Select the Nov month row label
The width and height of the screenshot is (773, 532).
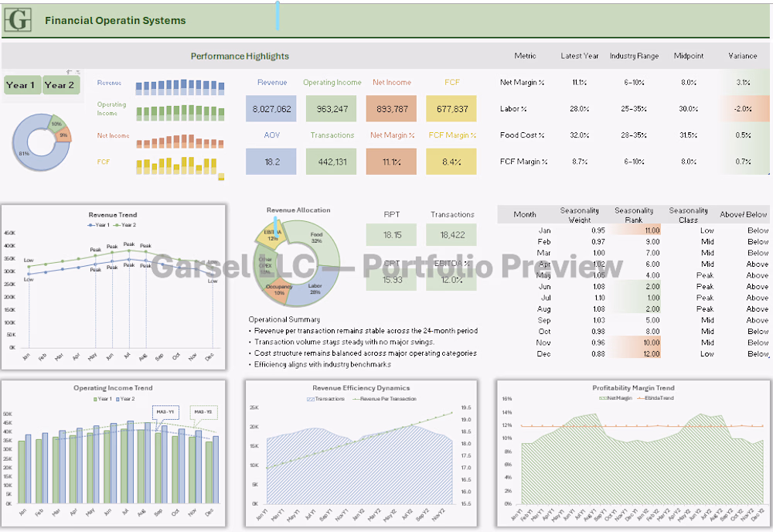point(543,343)
